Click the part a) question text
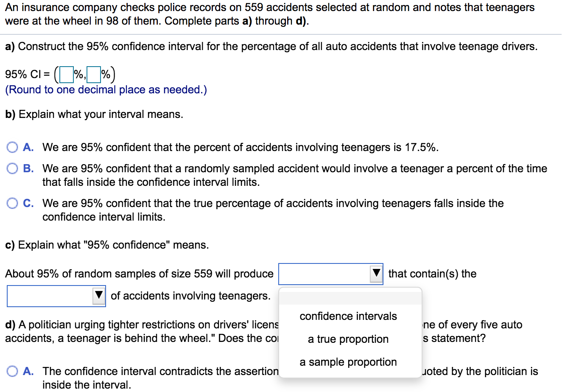 pyautogui.click(x=271, y=47)
